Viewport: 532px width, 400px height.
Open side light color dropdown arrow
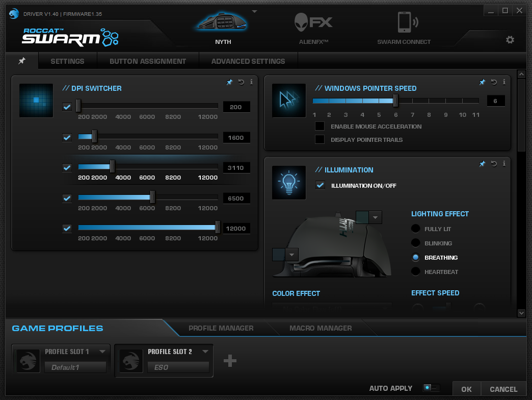[x=292, y=255]
